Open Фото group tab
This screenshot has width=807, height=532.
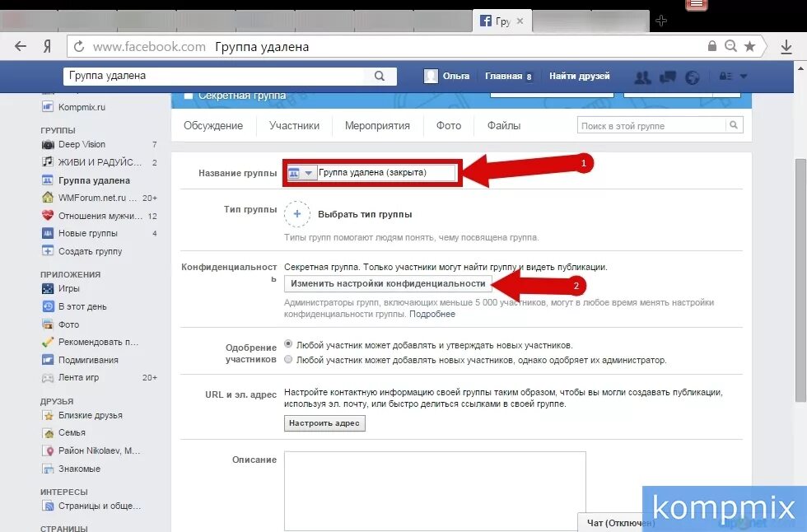point(449,125)
